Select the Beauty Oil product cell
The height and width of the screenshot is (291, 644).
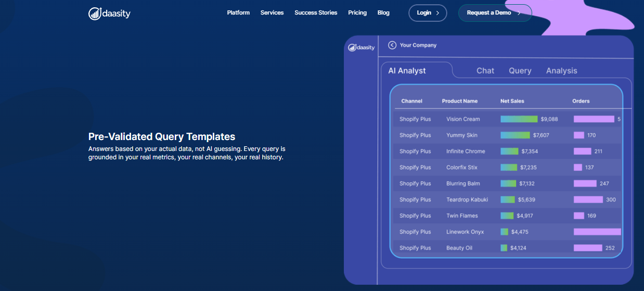click(x=459, y=248)
